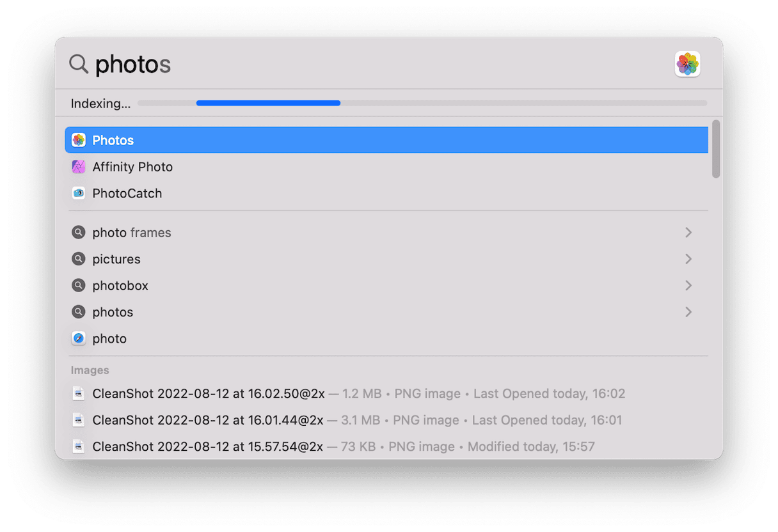Click the 1.2 MB PNG image details

pos(477,394)
